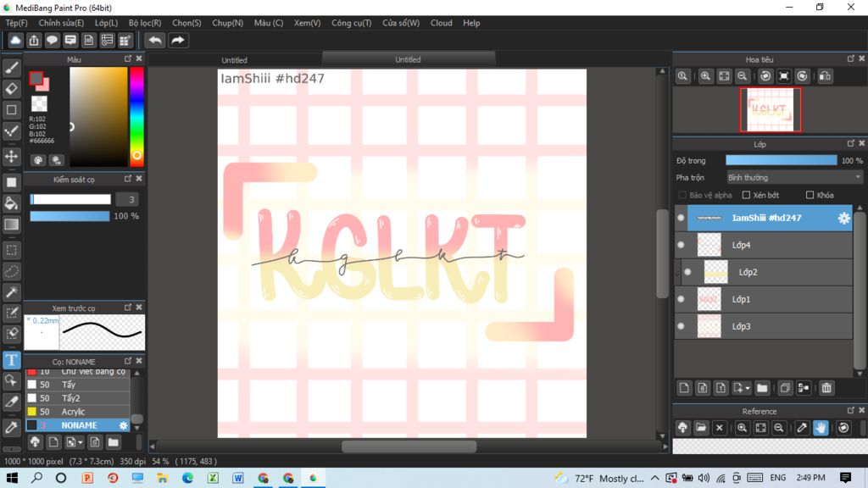Viewport: 868px width, 488px height.
Task: Select the Eyedropper tool
Action: click(11, 427)
